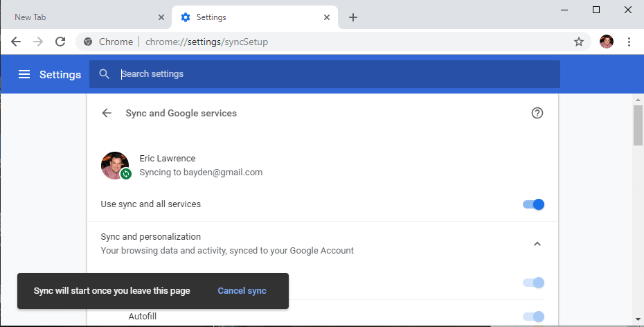
Task: Click the address bar URL
Action: pyautogui.click(x=206, y=42)
